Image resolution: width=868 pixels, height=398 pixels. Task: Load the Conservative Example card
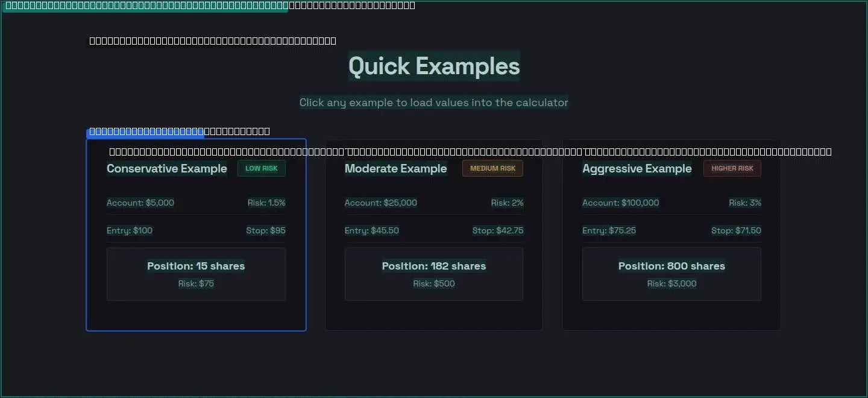coord(196,235)
